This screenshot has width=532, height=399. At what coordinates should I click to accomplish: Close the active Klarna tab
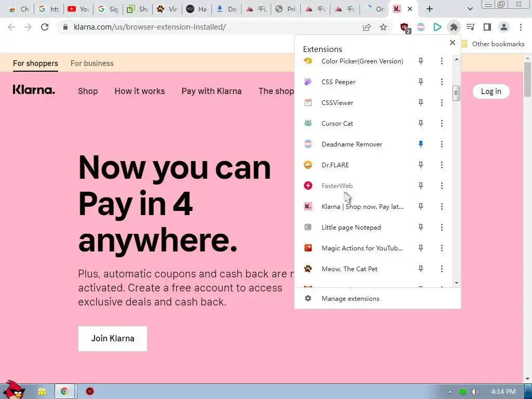click(410, 9)
